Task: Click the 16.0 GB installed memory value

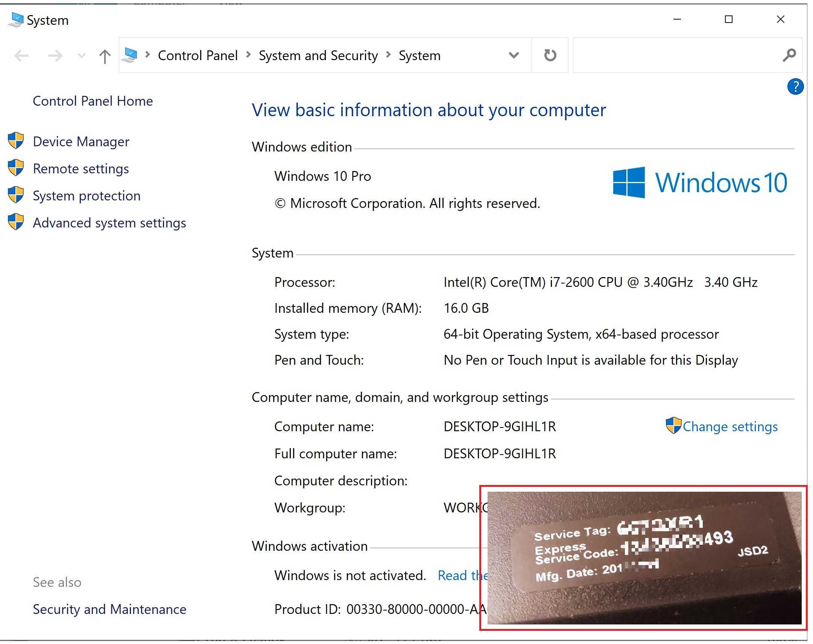Action: coord(466,308)
